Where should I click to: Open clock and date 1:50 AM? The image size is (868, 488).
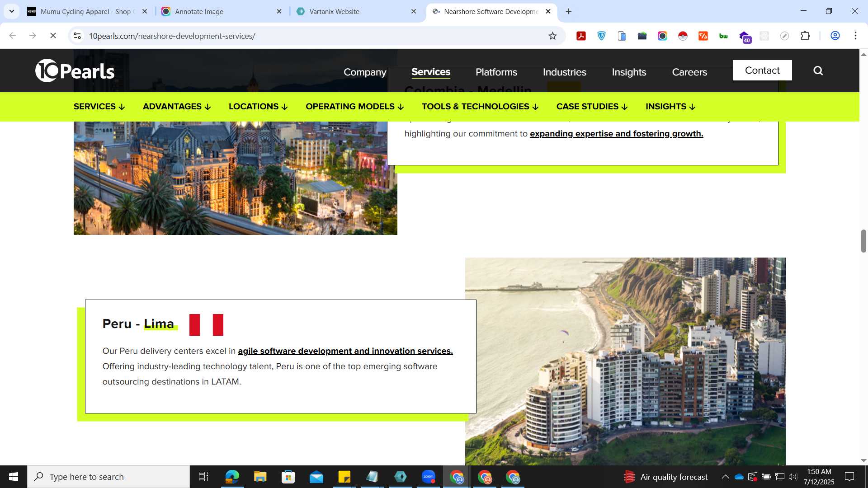[x=819, y=477]
